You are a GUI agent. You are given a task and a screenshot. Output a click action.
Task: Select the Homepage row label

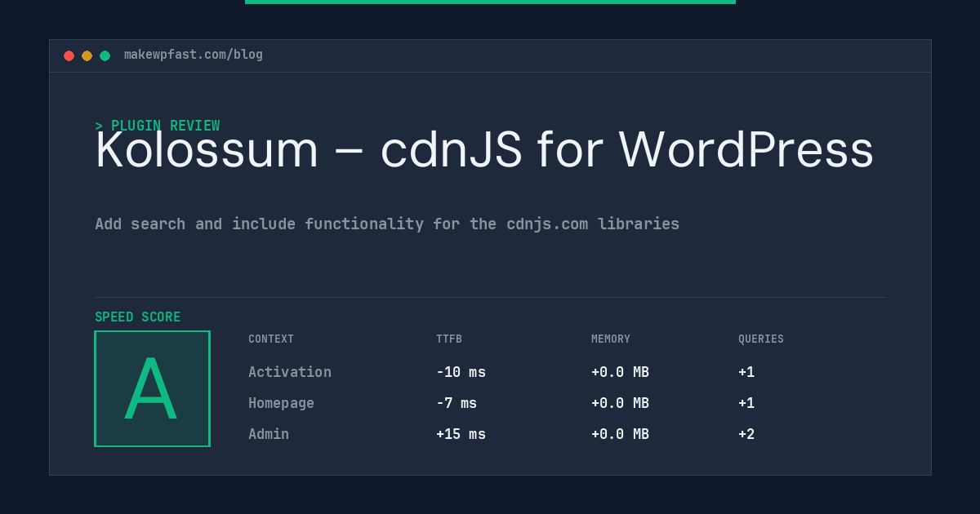pos(281,403)
